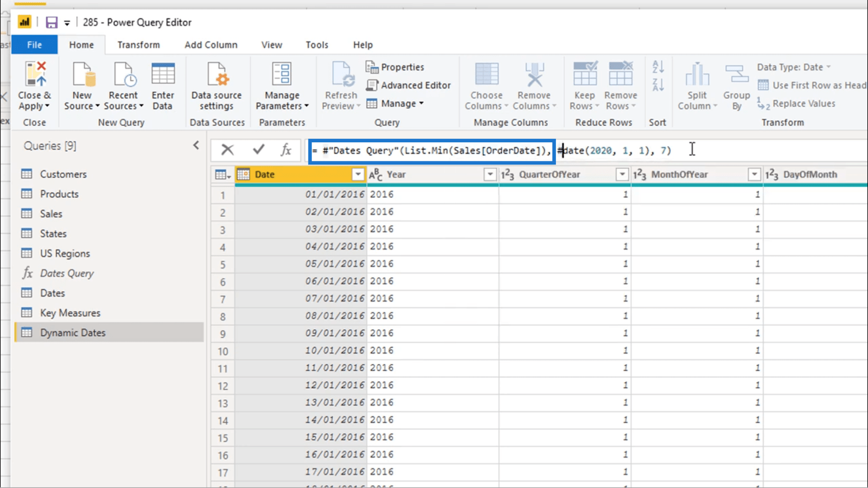Image resolution: width=868 pixels, height=488 pixels.
Task: Click the fx add step icon
Action: (x=286, y=150)
